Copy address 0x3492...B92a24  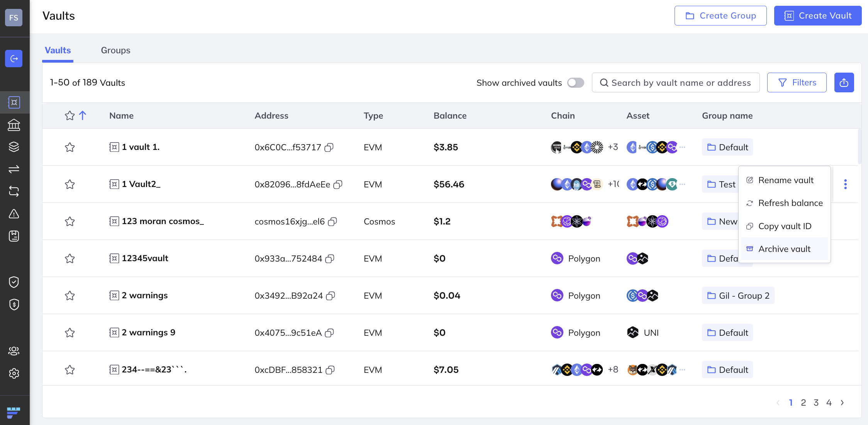click(x=331, y=296)
